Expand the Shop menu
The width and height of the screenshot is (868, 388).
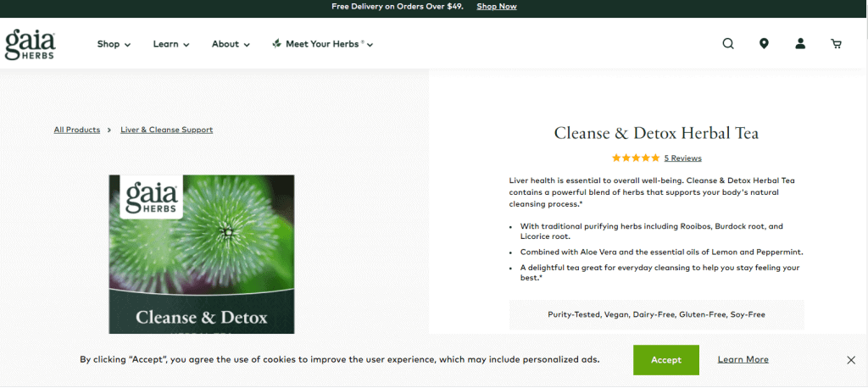pyautogui.click(x=114, y=44)
